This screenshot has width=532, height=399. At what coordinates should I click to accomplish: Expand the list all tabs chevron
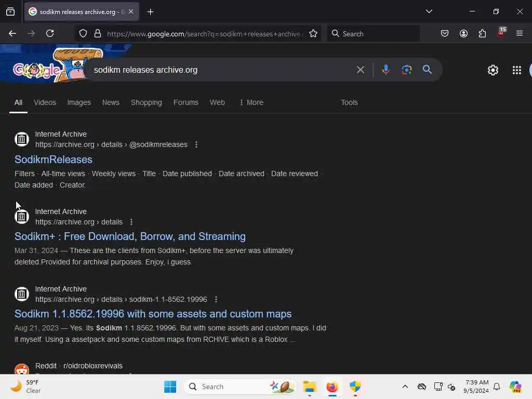(429, 11)
